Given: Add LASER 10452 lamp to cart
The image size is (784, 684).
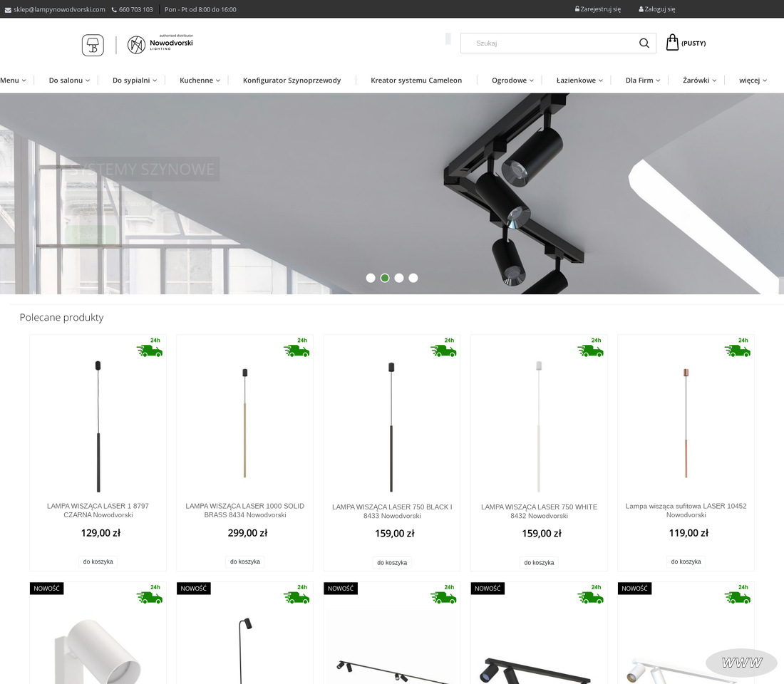Looking at the screenshot, I should (686, 561).
